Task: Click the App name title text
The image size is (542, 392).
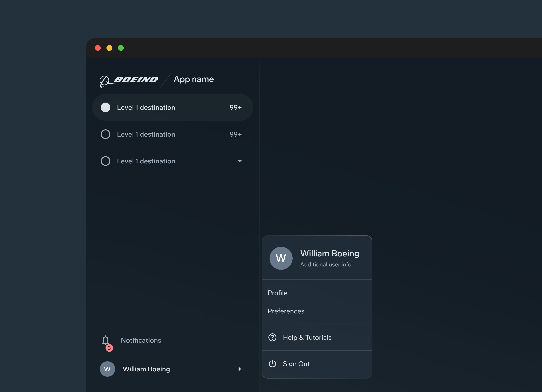Action: point(194,79)
